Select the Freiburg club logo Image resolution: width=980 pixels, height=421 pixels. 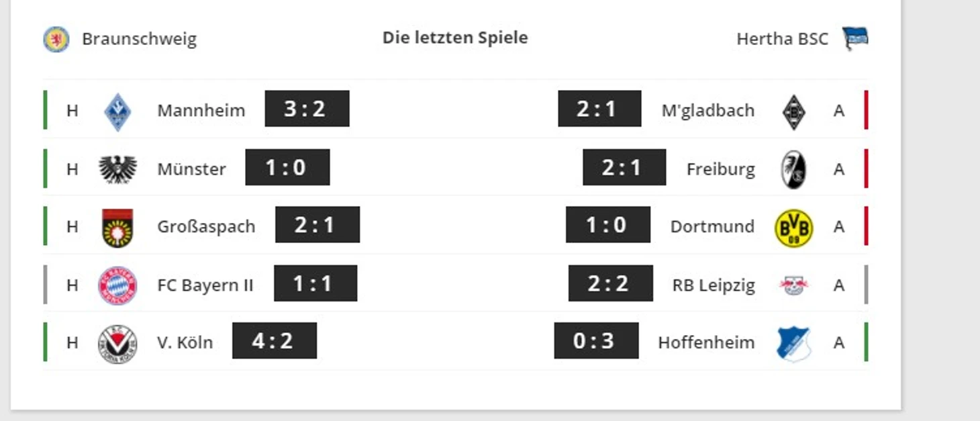[x=794, y=169]
